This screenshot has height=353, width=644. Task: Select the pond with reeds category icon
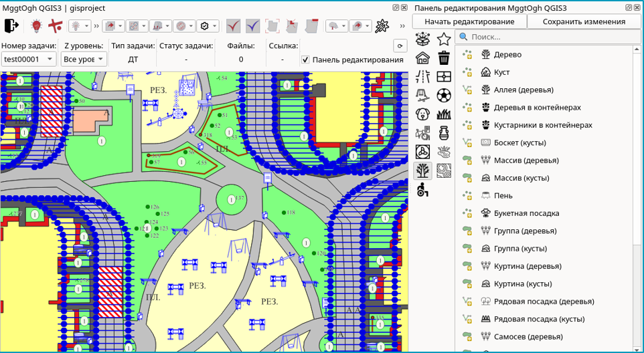(x=444, y=152)
